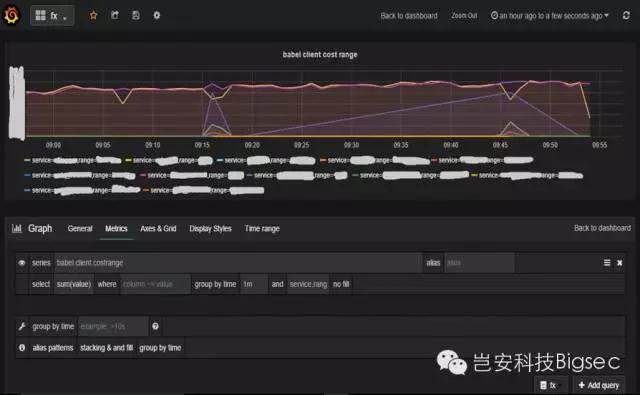
Task: Open the fx datasource selector at bottom
Action: 550,385
